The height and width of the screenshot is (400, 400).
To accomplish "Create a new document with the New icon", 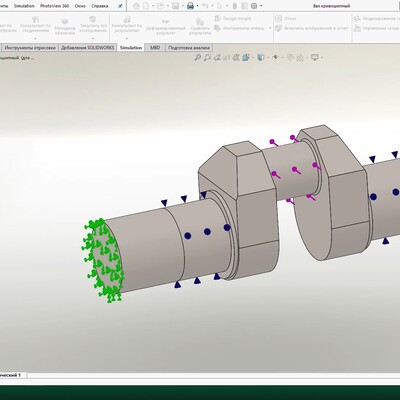I will (x=146, y=6).
